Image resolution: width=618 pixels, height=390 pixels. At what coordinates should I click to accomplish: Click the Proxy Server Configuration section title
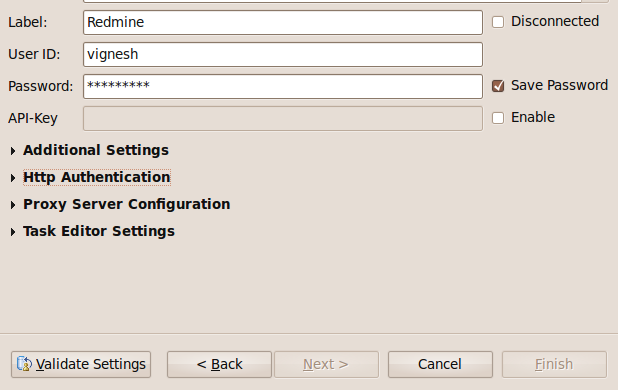point(127,204)
